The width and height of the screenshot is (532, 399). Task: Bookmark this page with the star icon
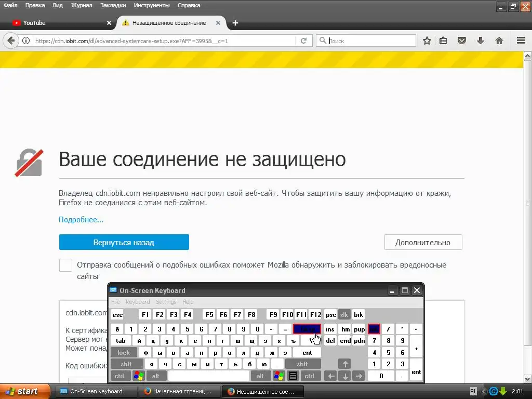[x=427, y=41]
